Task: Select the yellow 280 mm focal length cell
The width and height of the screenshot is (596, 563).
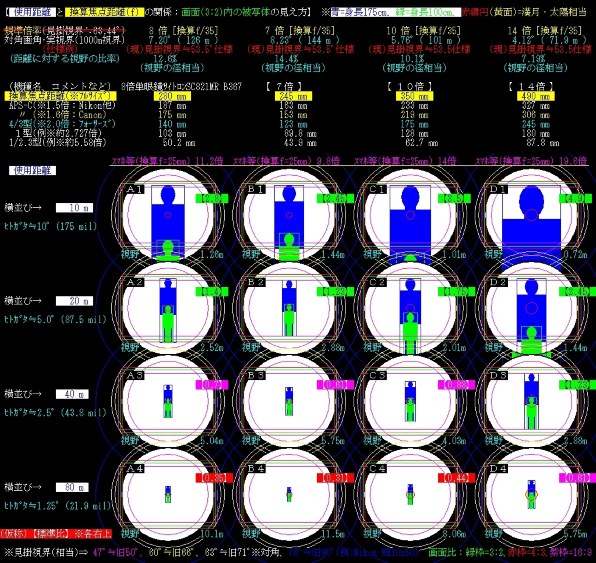Action: tap(172, 96)
